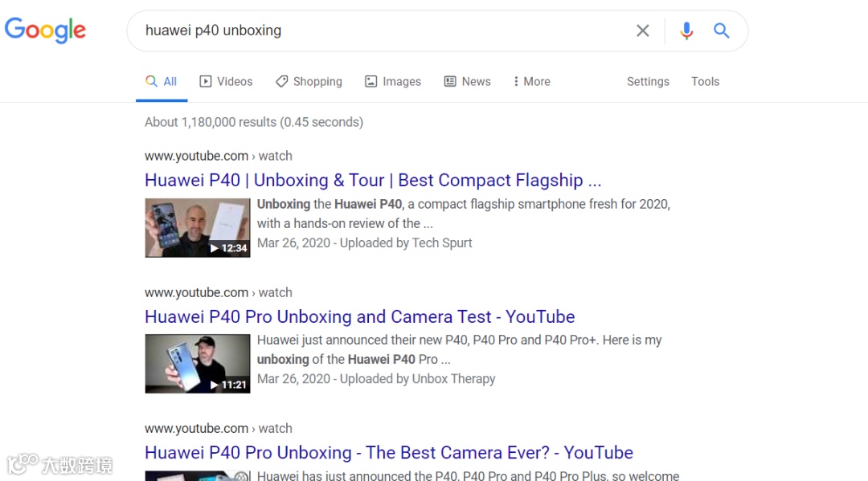
Task: Open the P40 Pro Camera Test result link
Action: coord(359,316)
